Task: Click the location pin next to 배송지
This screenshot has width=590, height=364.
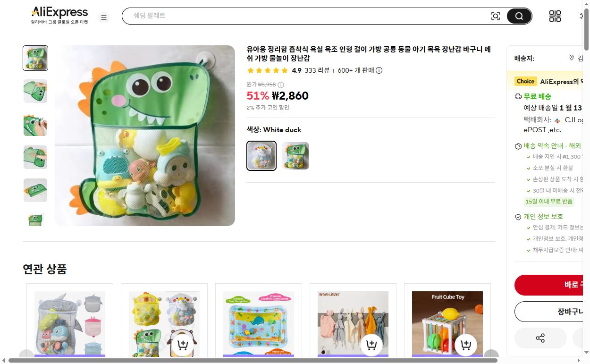Action: [x=571, y=58]
